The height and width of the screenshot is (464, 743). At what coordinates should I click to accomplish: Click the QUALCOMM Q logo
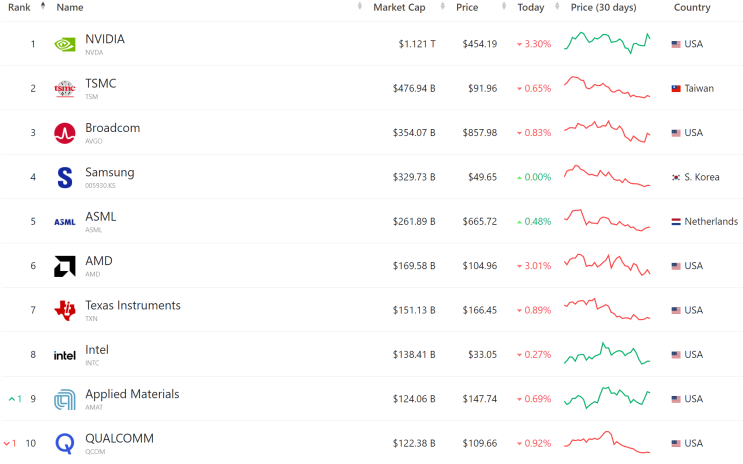click(64, 444)
